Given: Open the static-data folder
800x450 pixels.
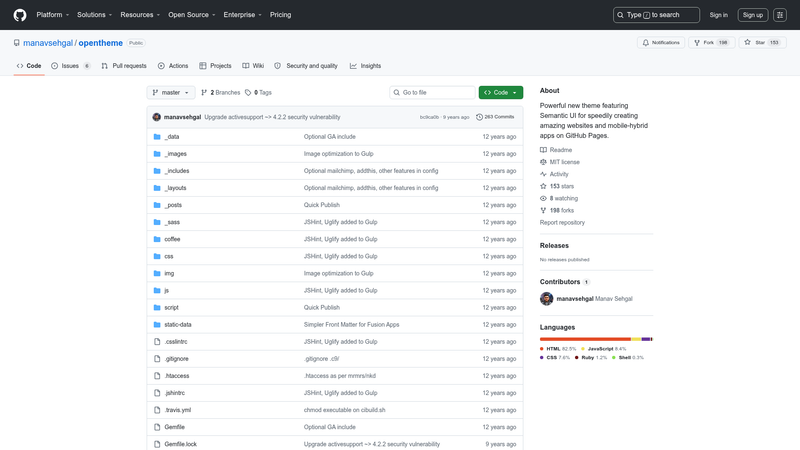Looking at the screenshot, I should click(x=178, y=324).
